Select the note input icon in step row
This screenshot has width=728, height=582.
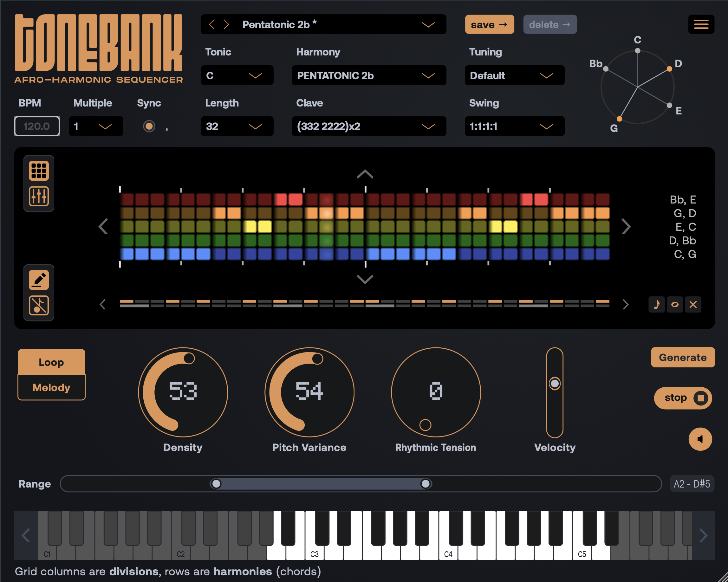point(657,305)
